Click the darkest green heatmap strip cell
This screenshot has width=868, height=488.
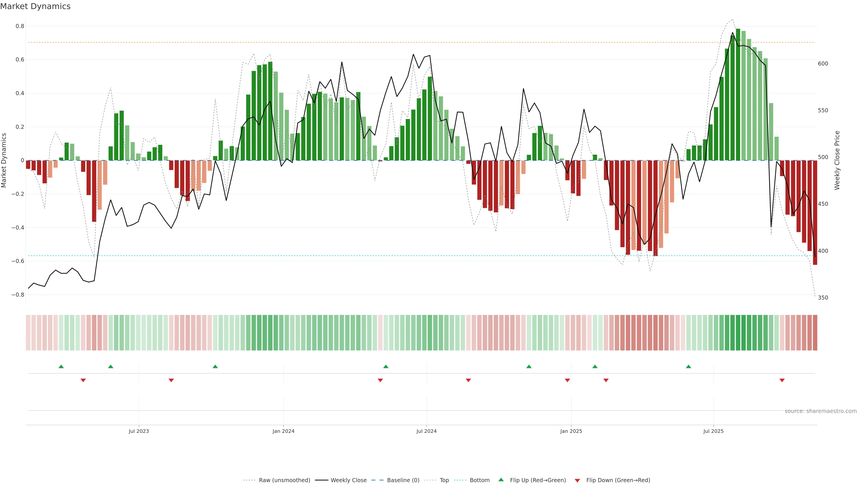click(x=738, y=332)
